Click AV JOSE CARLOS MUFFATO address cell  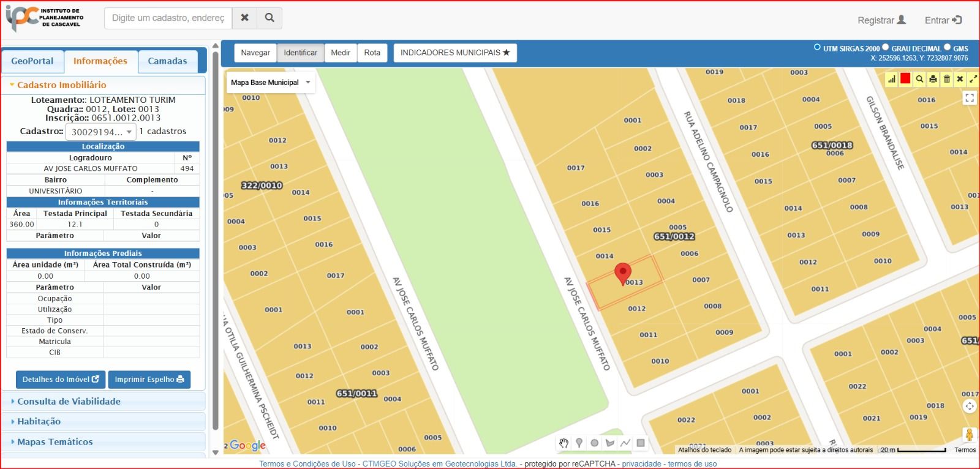pyautogui.click(x=91, y=168)
